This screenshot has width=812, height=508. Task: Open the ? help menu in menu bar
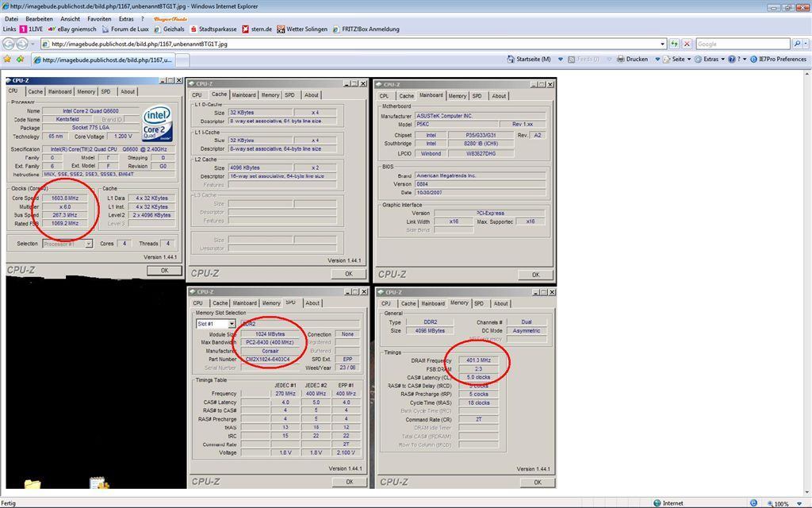coord(143,19)
